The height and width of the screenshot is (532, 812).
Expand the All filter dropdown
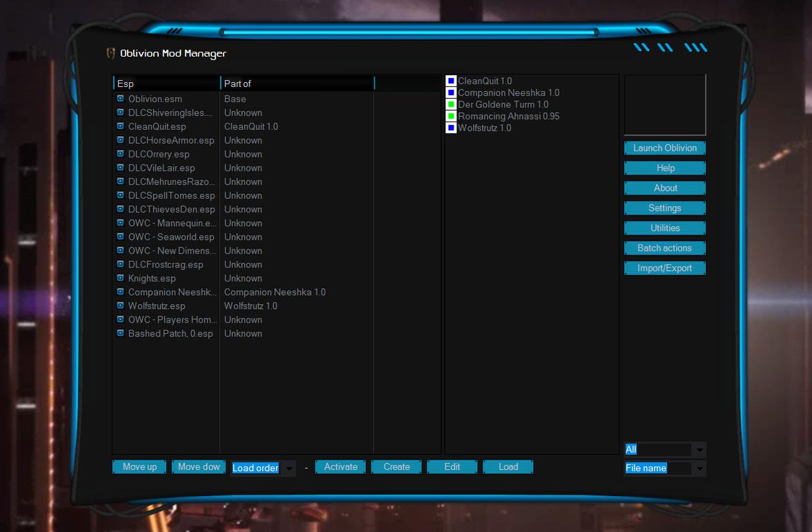(x=699, y=450)
